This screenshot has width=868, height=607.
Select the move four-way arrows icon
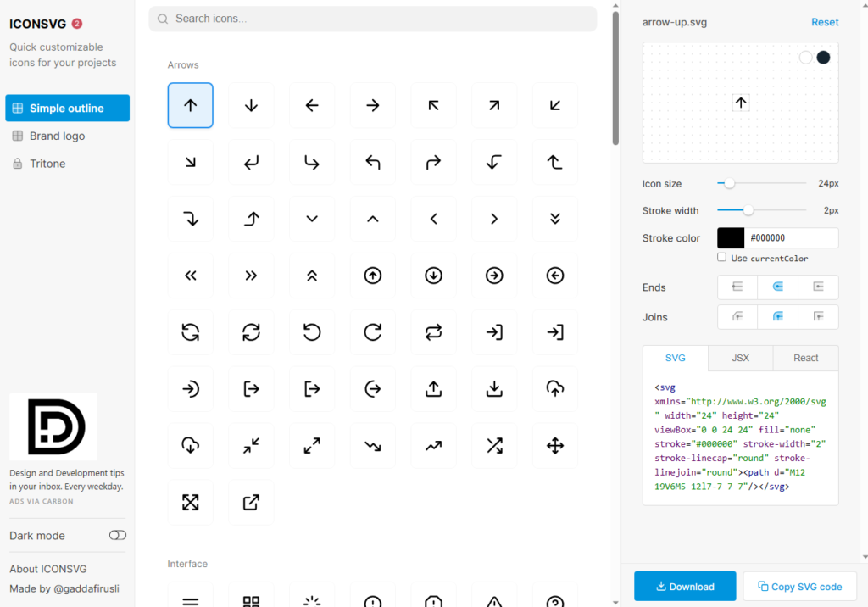coord(555,445)
